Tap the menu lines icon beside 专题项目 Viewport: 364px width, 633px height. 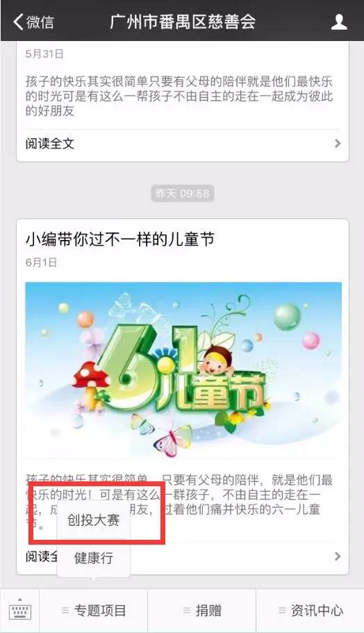pyautogui.click(x=65, y=611)
